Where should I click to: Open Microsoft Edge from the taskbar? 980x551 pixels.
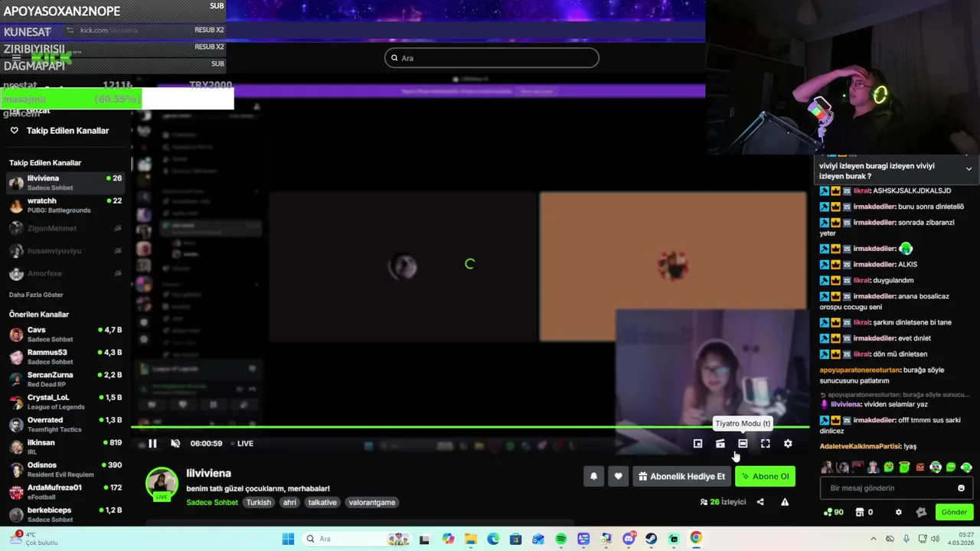[x=493, y=539]
